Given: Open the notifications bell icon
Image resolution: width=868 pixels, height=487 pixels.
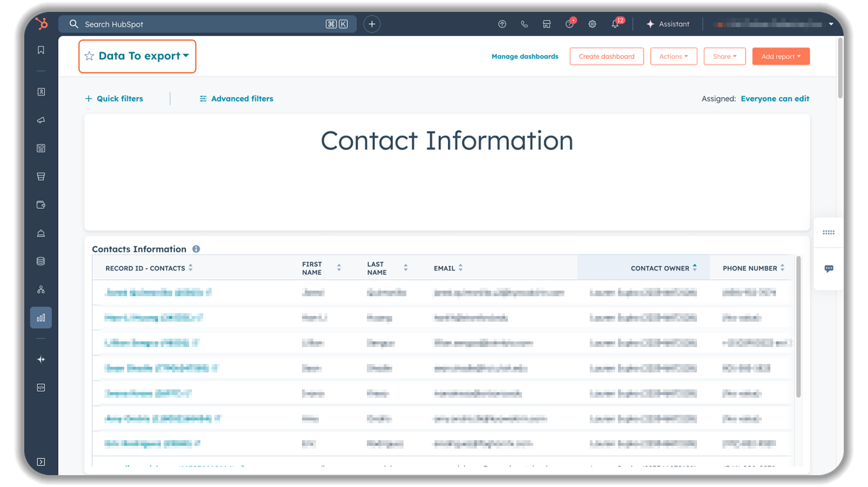Looking at the screenshot, I should tap(615, 24).
